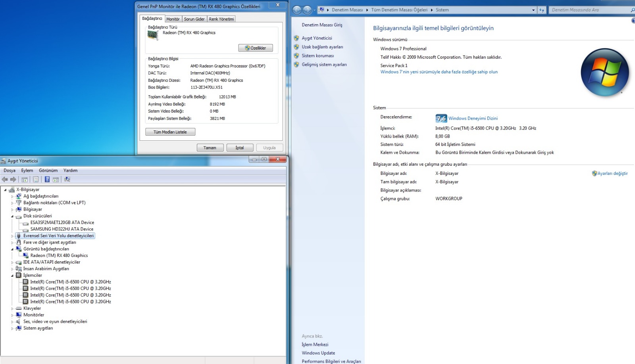Click the İnsan Arabirim Aygıtları icon
The image size is (635, 364).
(19, 269)
